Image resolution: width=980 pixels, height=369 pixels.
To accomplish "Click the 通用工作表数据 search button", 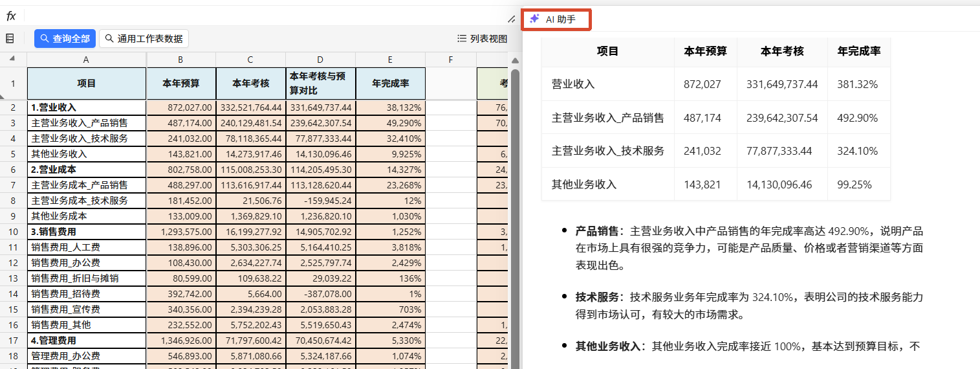I will (144, 39).
